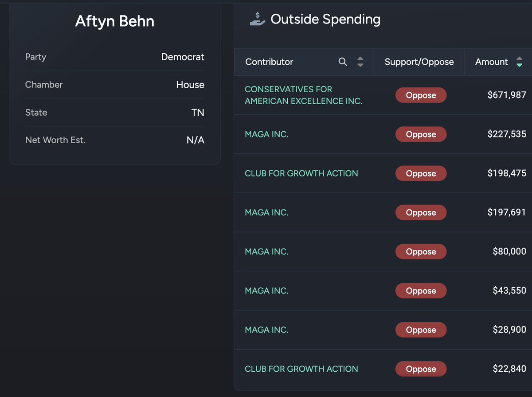Click Oppose badge in the $671,987 row

tap(421, 95)
